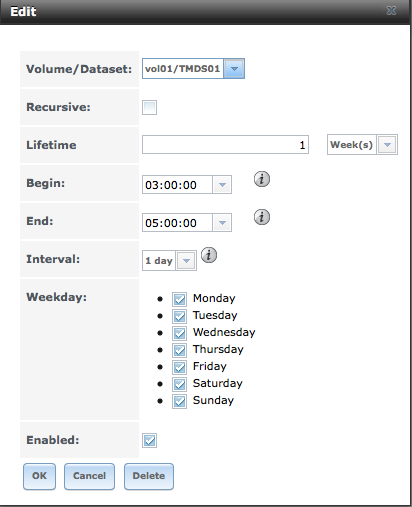Uncheck the Sunday weekday checkbox
This screenshot has height=507, width=412.
click(x=179, y=401)
